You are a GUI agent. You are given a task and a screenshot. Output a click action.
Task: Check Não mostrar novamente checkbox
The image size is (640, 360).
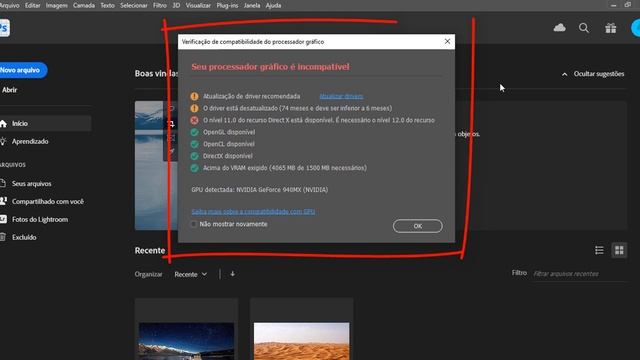(193, 224)
